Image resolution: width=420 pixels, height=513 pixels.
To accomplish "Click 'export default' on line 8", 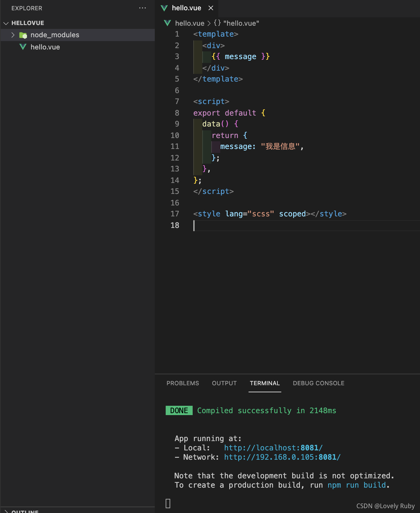I will point(225,113).
